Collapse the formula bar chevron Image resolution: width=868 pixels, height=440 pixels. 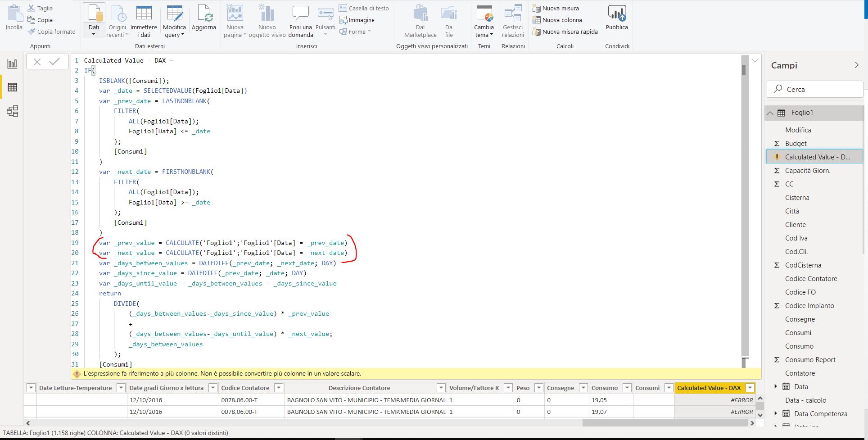(x=755, y=60)
